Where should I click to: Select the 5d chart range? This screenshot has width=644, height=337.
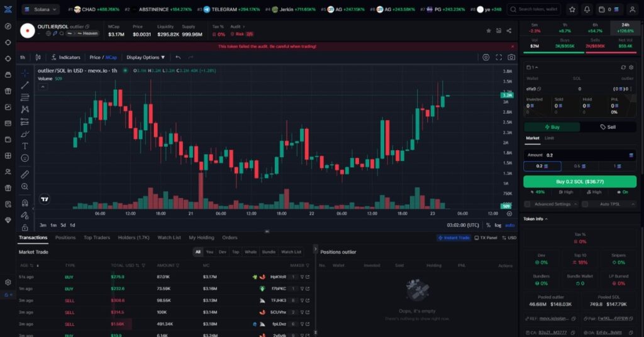pyautogui.click(x=63, y=225)
